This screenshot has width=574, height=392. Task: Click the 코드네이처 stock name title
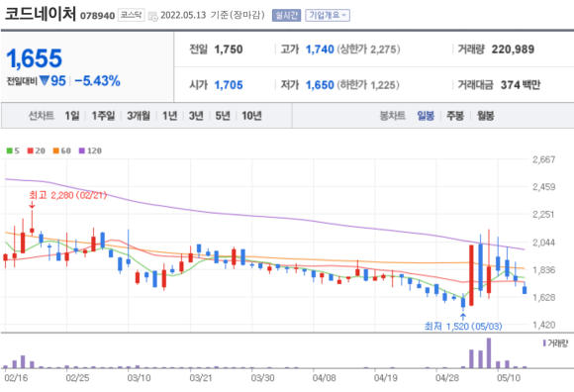pos(41,14)
